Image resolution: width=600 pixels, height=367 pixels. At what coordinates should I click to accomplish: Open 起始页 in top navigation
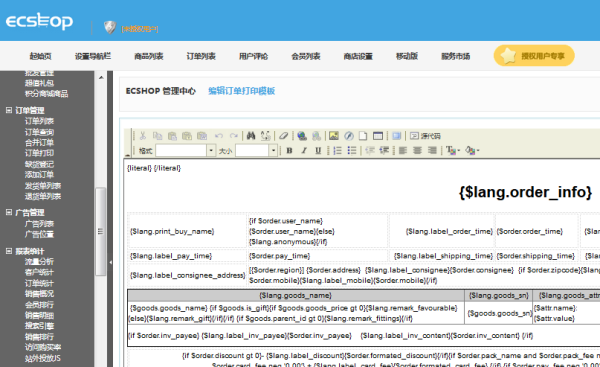(40, 56)
